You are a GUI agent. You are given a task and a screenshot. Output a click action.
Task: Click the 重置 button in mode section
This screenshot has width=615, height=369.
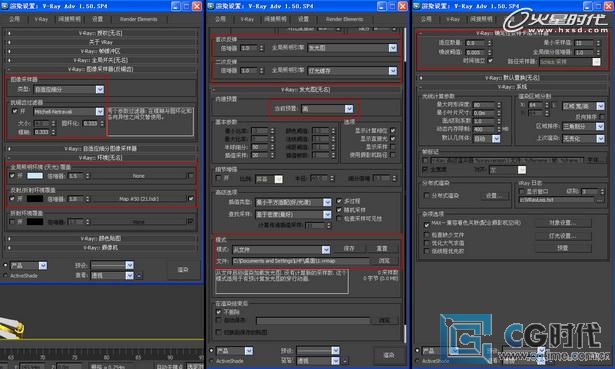coord(382,249)
